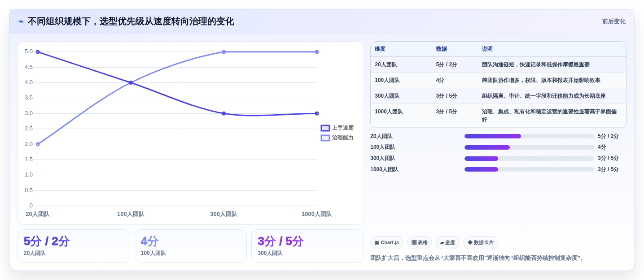
Task: Click the 5分 / 2分 value beside progress bar
Action: (608, 136)
